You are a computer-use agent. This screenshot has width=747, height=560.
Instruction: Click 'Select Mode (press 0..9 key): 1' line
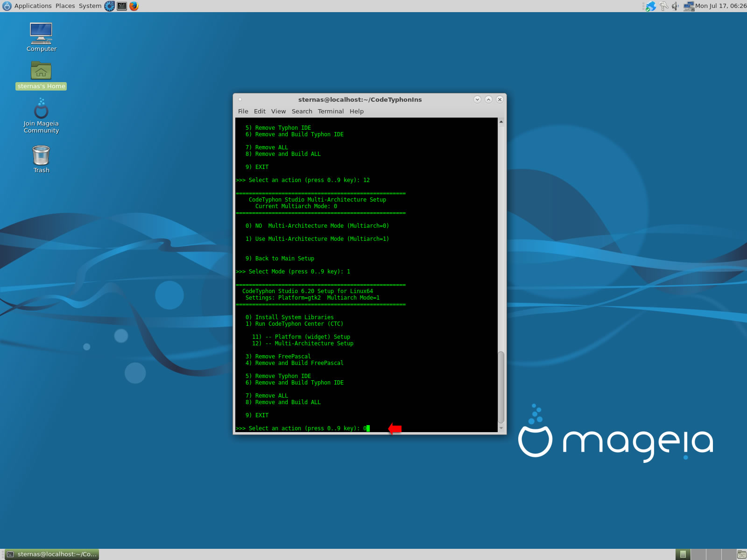pyautogui.click(x=293, y=272)
